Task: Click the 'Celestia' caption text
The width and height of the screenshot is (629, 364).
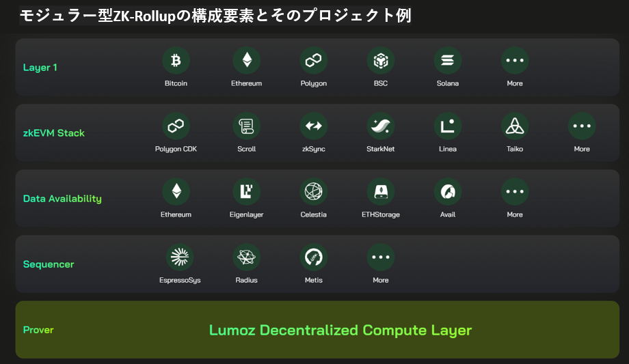Action: point(314,214)
